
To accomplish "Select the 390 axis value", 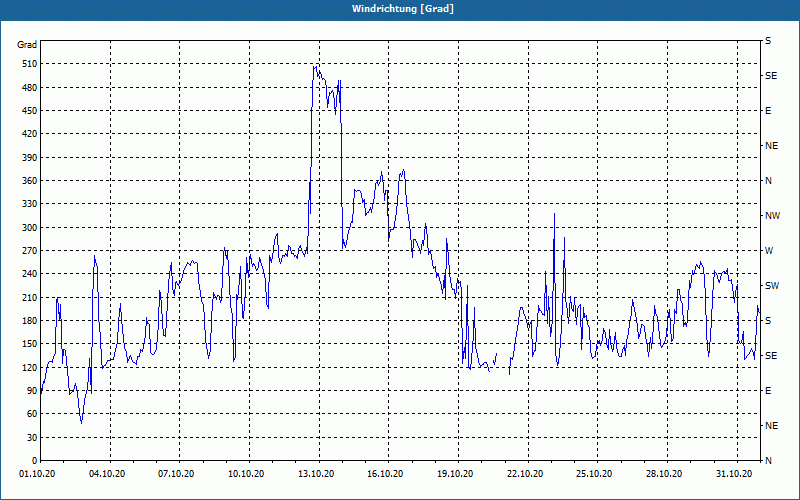I will coord(30,158).
